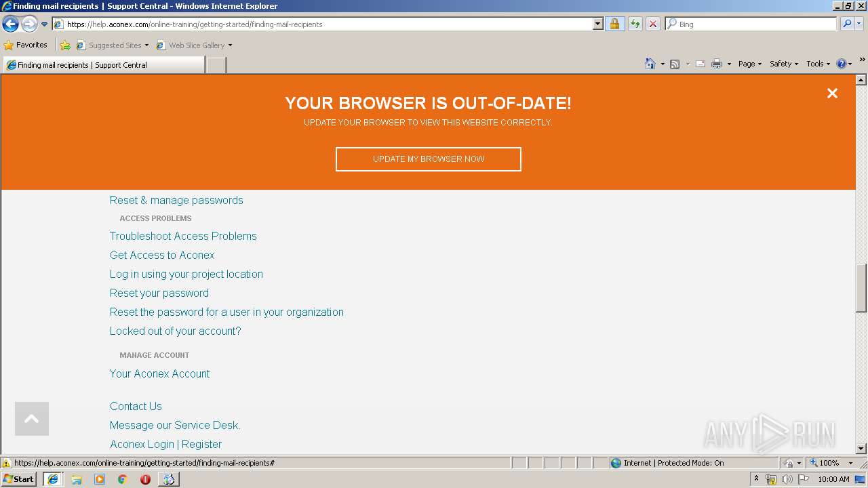Open Log in using your project location
868x488 pixels.
coord(186,274)
